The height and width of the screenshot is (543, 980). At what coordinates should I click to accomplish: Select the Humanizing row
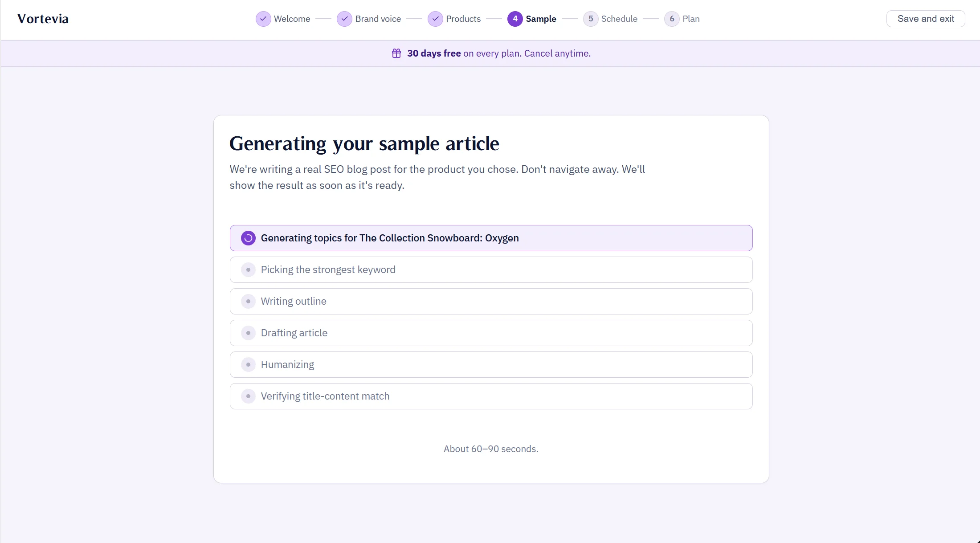[x=491, y=364]
